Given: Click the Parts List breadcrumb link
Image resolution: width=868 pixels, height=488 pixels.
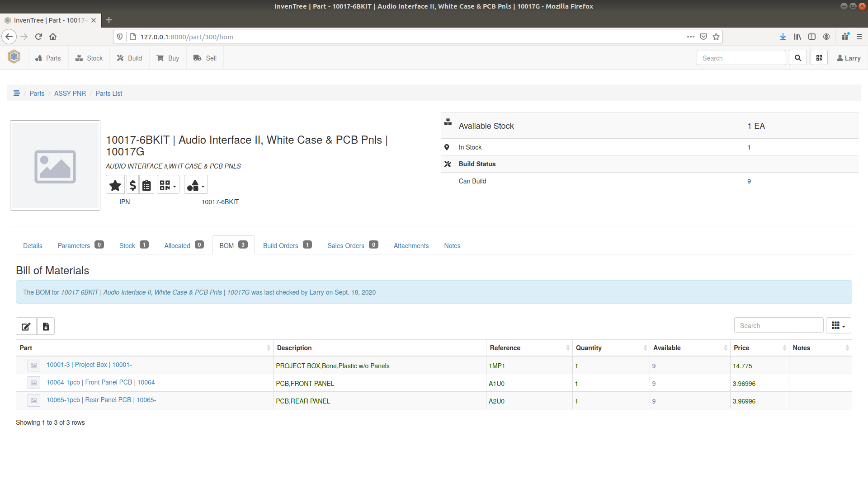Looking at the screenshot, I should coord(109,93).
